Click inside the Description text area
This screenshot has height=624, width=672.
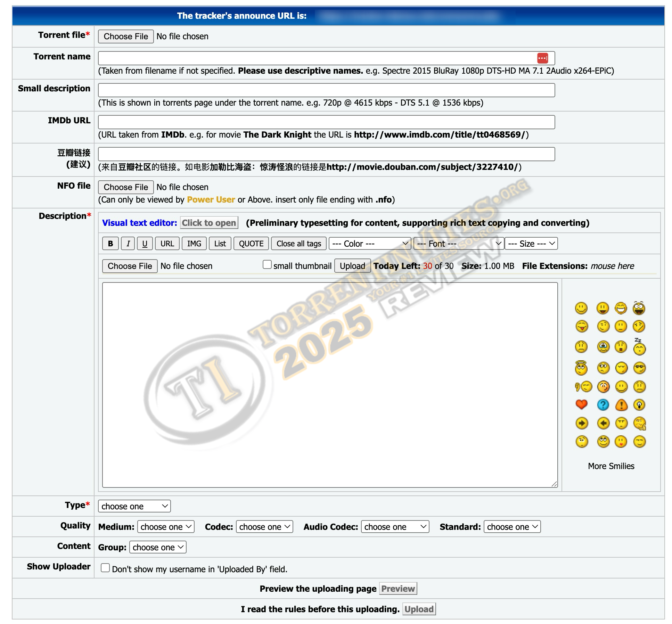(x=330, y=385)
